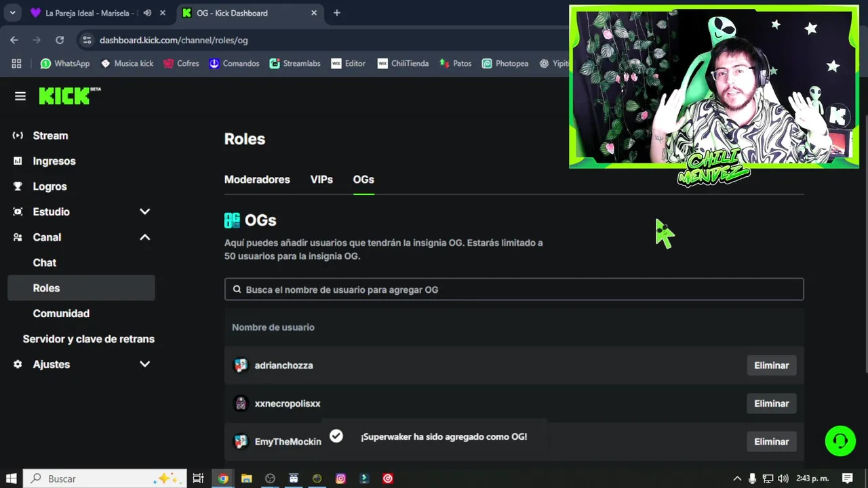Open a new browser tab

[x=337, y=13]
